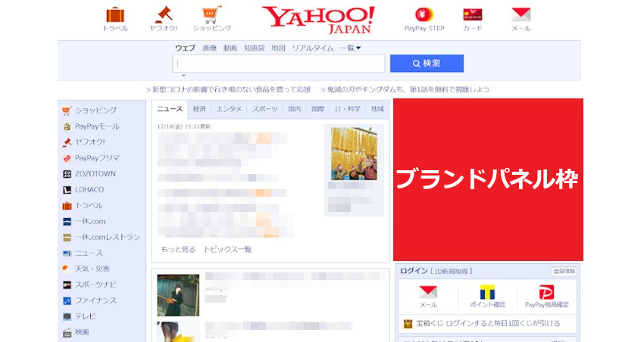Open the 新型コロナの影響 promo link
The width and height of the screenshot is (644, 342).
click(x=232, y=89)
